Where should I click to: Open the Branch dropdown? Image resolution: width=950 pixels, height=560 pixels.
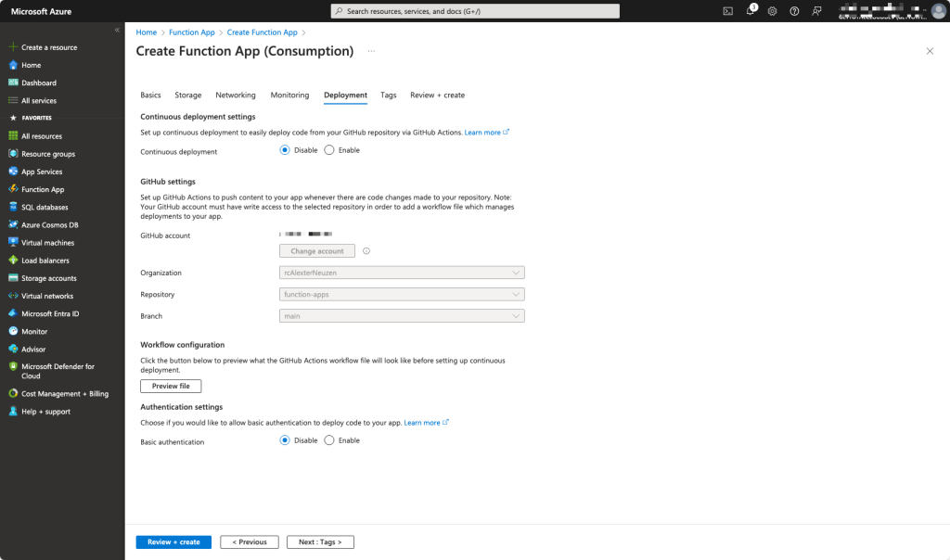click(402, 315)
